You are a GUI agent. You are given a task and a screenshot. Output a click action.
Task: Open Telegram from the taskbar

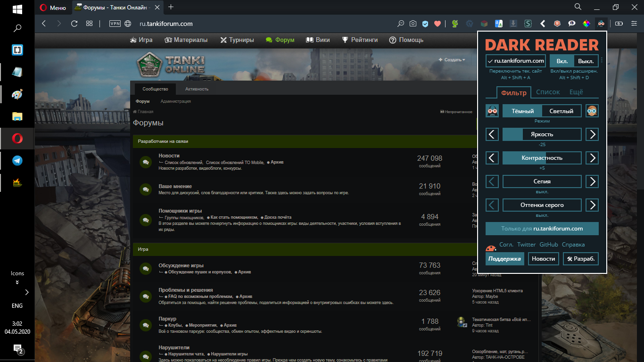point(17,161)
